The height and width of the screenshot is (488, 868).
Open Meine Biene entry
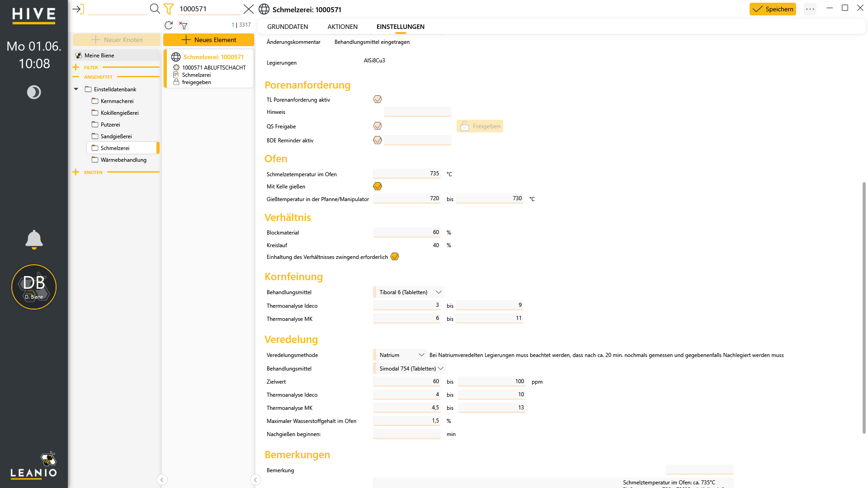point(117,56)
